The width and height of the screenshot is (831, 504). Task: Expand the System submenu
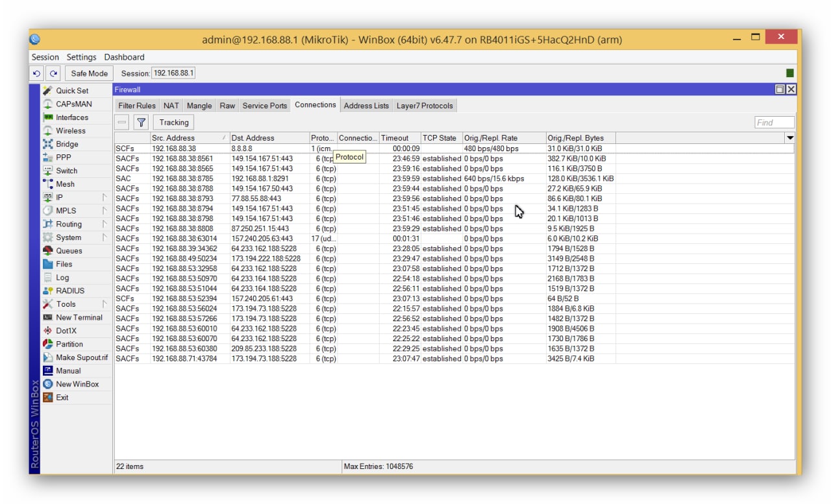click(104, 237)
